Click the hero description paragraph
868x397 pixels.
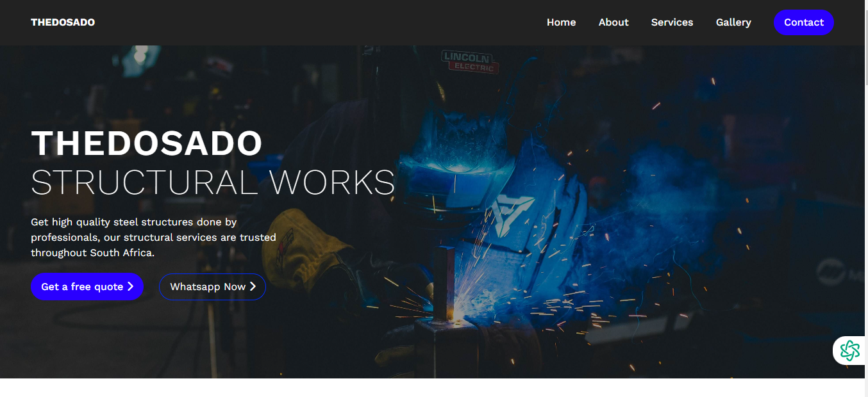(x=153, y=238)
